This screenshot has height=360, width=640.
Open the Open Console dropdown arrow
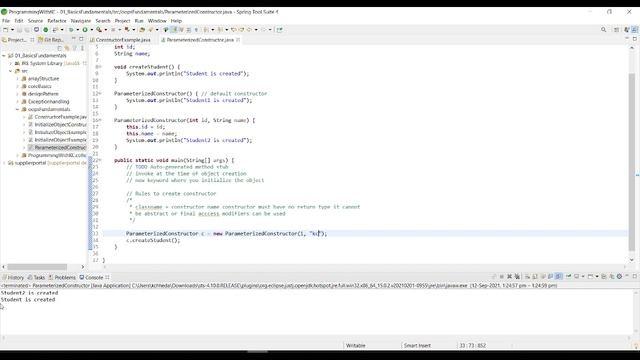(x=597, y=276)
